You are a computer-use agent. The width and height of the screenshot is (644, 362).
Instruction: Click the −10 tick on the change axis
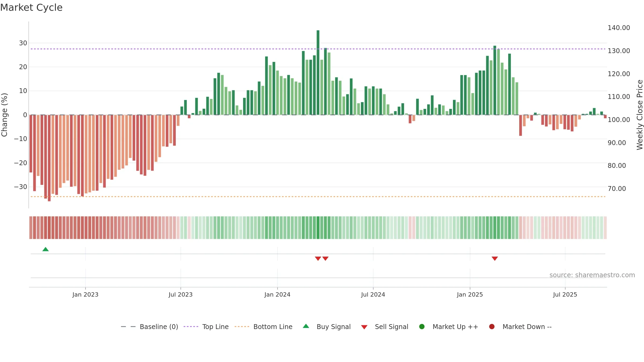(x=21, y=139)
